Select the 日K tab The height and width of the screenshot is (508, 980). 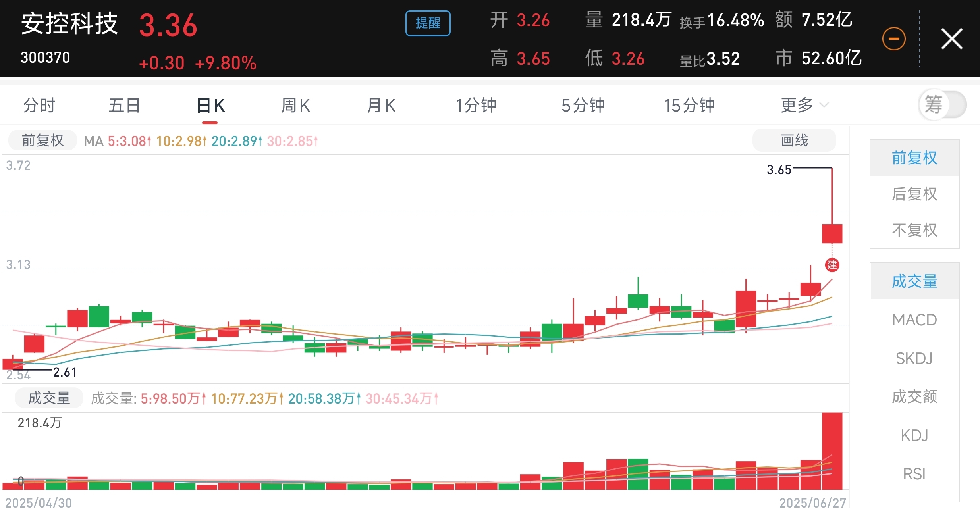pos(210,106)
